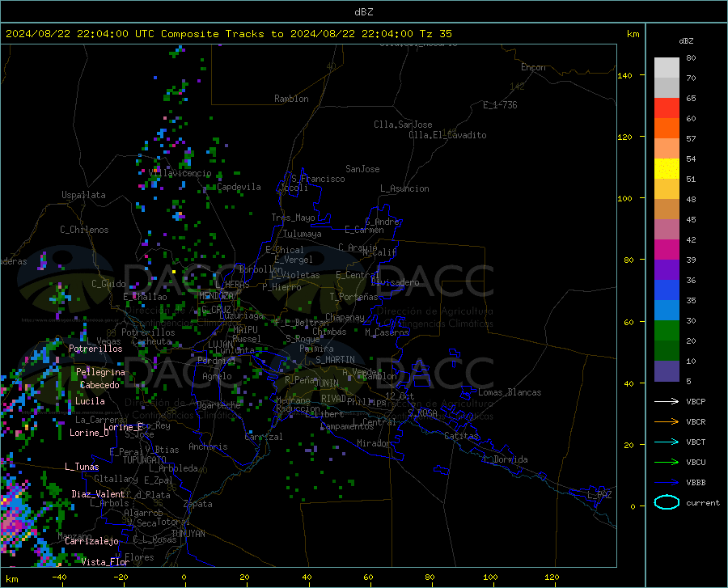Click the RIVAD map label
The width and height of the screenshot is (728, 588).
[333, 399]
